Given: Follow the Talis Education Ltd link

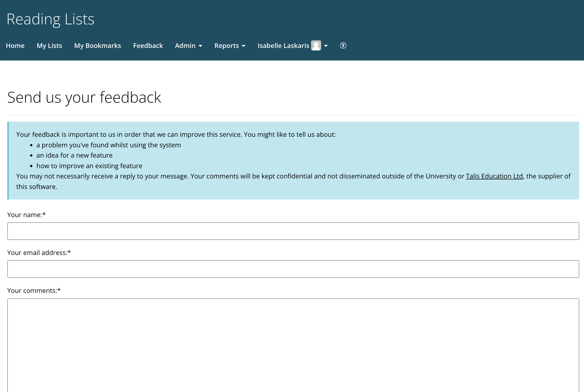Looking at the screenshot, I should click(494, 176).
